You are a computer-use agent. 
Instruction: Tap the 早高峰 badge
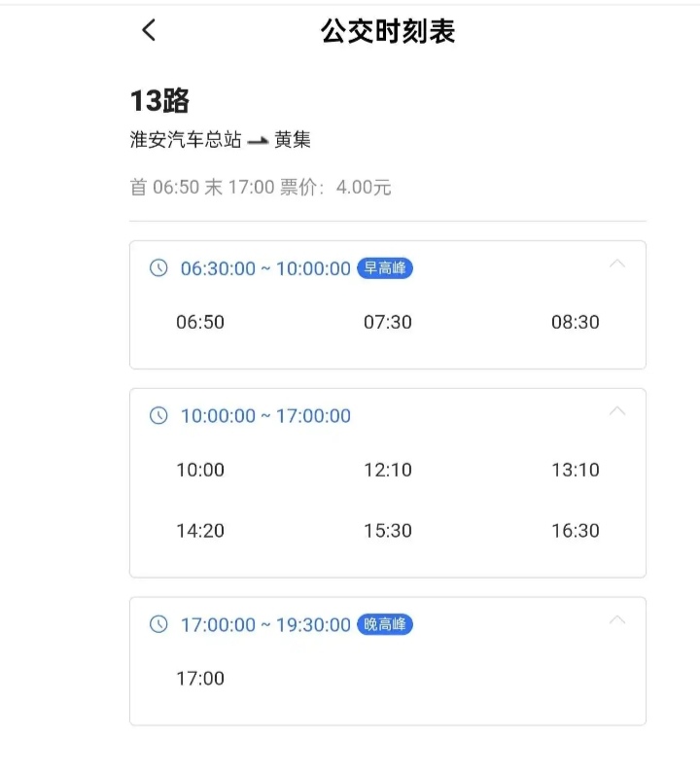(x=385, y=267)
